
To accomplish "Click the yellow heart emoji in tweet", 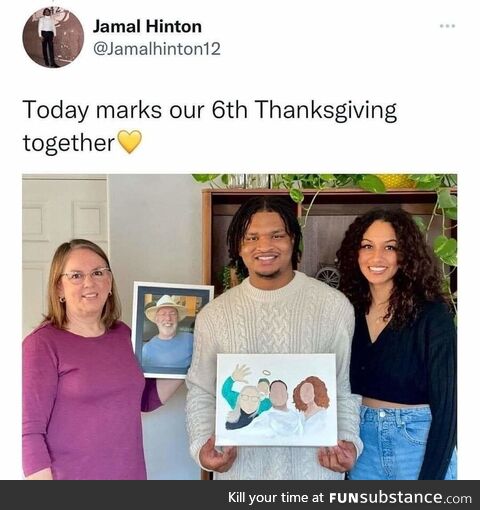I will point(130,142).
